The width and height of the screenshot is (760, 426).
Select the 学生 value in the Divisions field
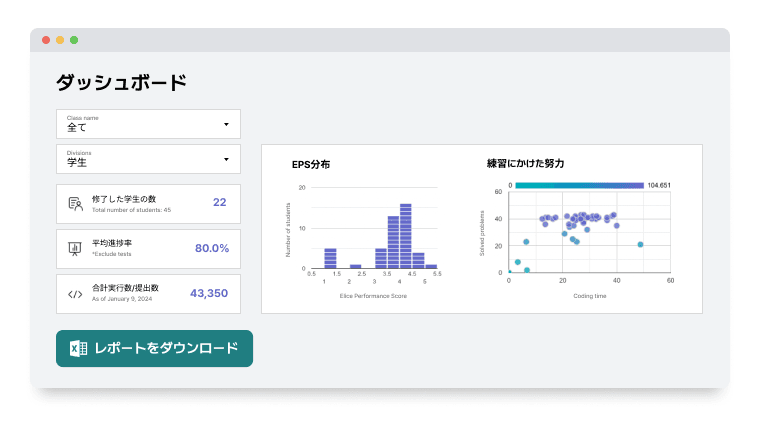pos(77,163)
